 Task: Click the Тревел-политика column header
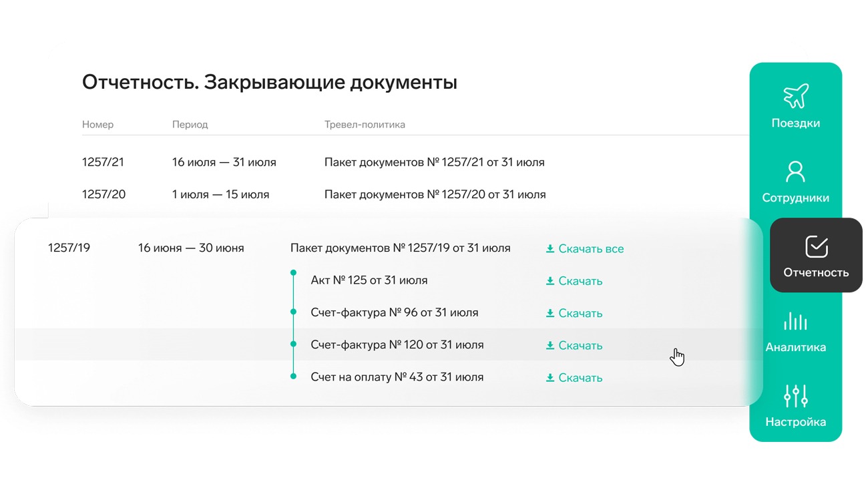click(x=364, y=124)
